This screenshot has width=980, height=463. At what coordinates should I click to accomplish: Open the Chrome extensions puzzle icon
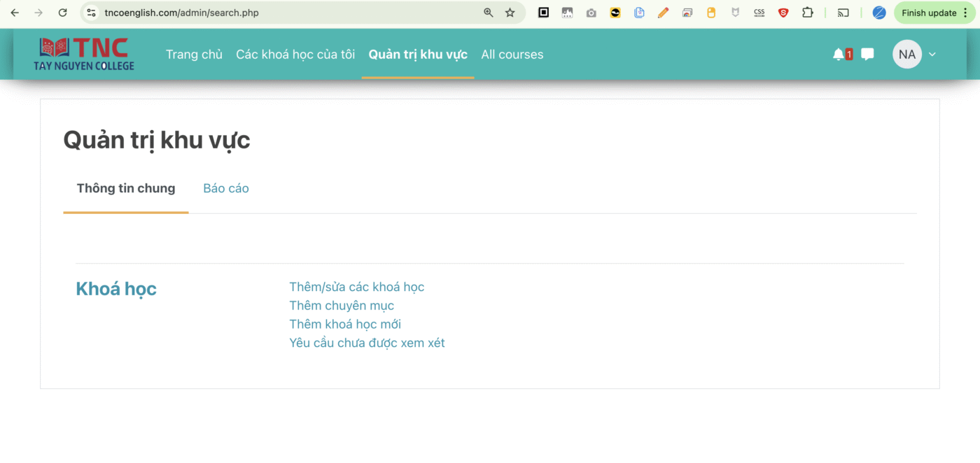coord(807,13)
